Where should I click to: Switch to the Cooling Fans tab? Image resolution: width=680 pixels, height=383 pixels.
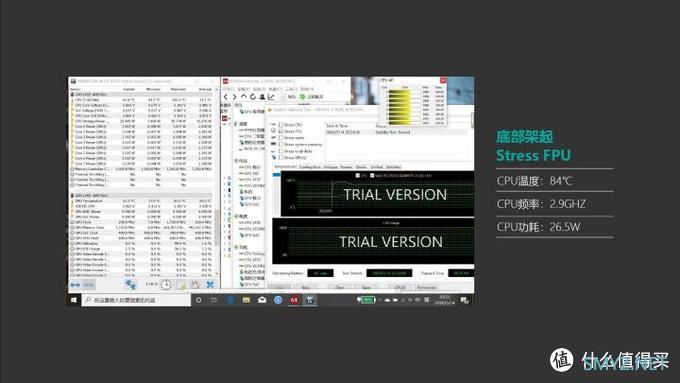point(310,167)
